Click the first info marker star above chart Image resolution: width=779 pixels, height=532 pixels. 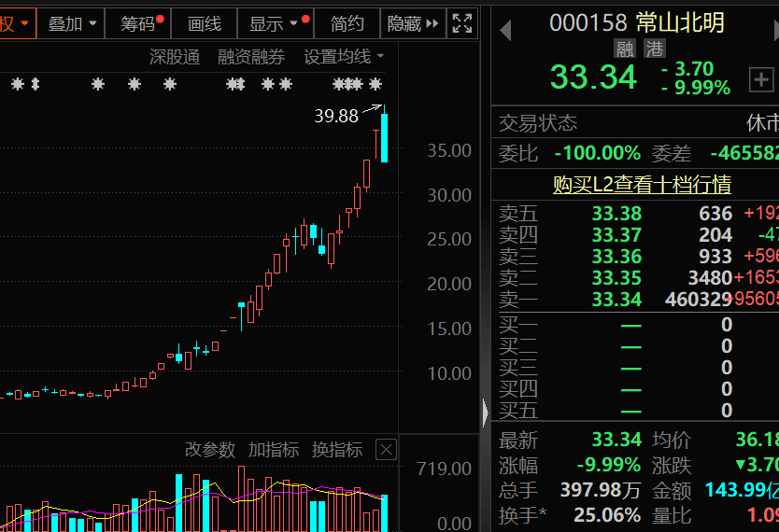click(x=17, y=85)
